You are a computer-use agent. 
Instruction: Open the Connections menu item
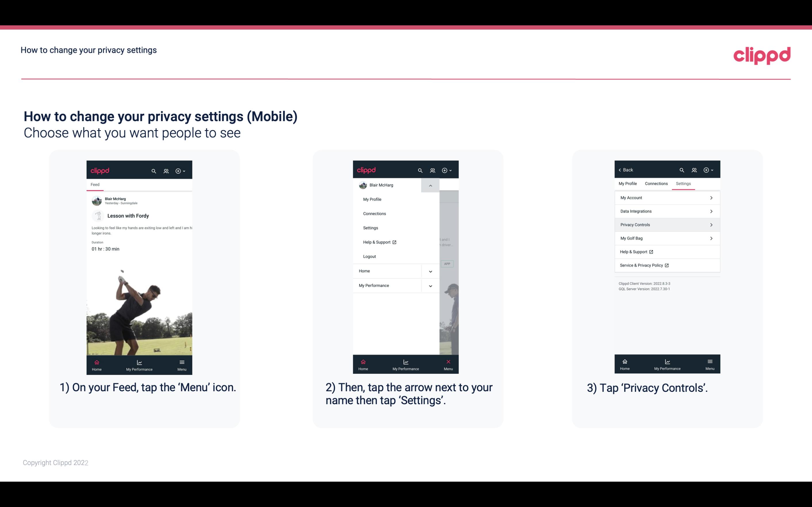click(x=374, y=213)
